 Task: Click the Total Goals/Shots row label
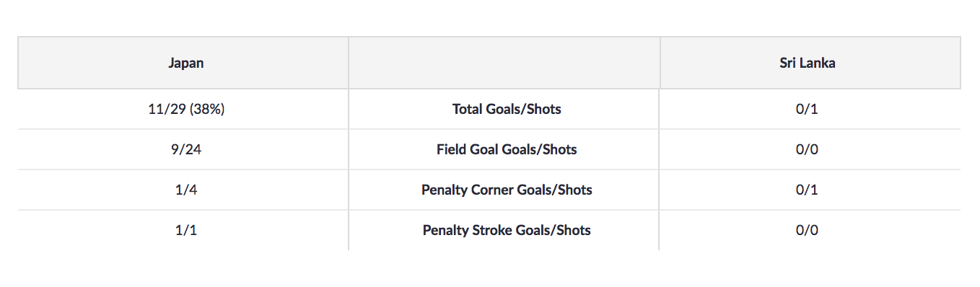(x=507, y=110)
